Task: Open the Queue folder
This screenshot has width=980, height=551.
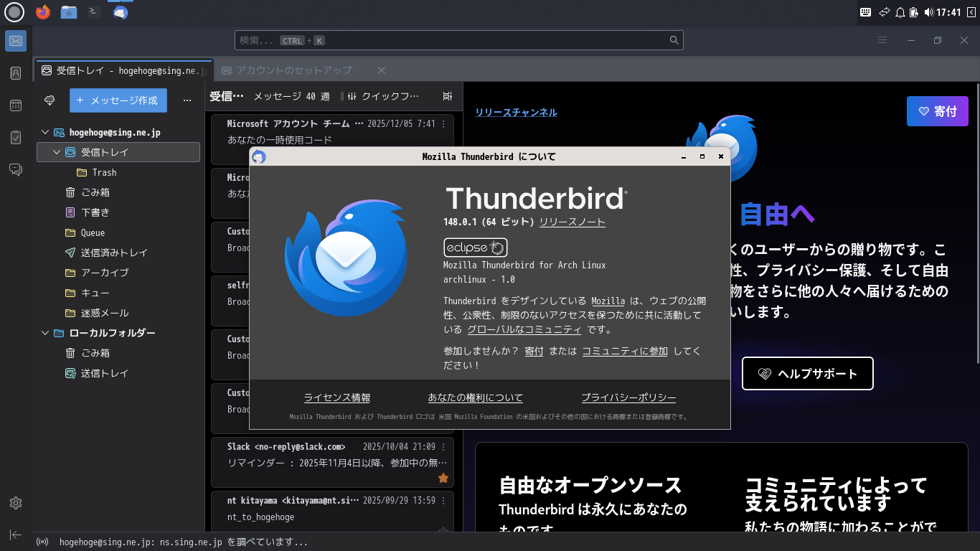Action: 118,232
